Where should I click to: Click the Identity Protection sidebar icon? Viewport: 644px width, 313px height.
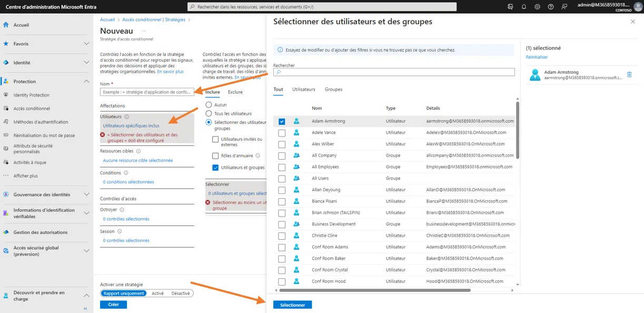click(x=6, y=95)
